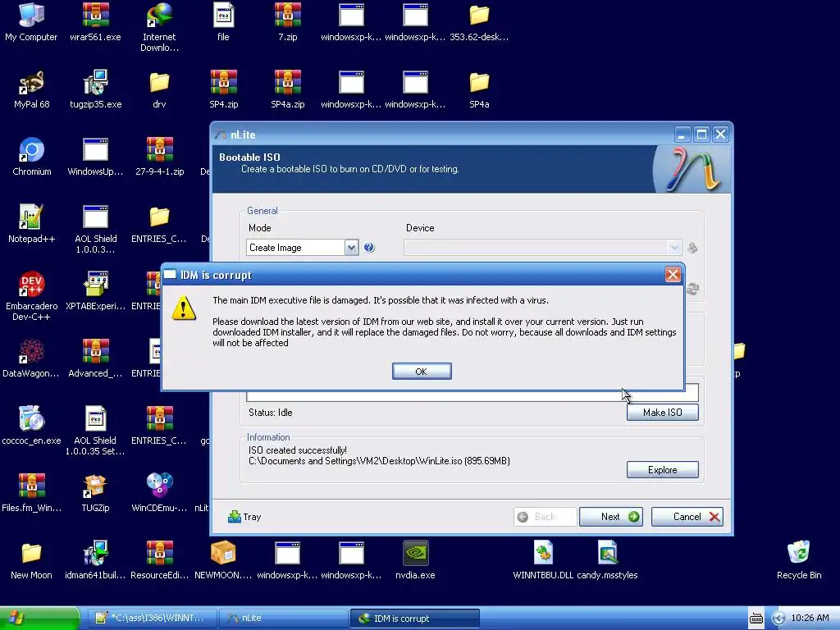The width and height of the screenshot is (840, 630).
Task: Select nvdia.exe desktop icon
Action: [x=415, y=561]
